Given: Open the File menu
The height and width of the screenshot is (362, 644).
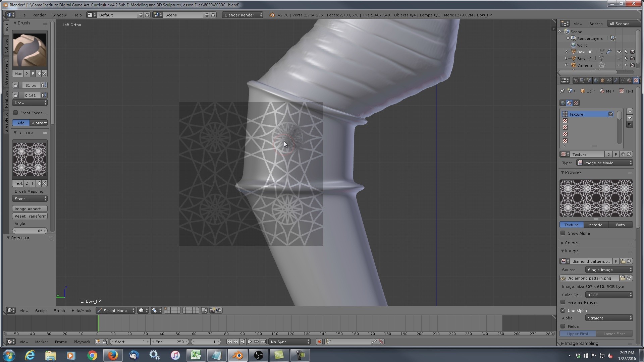Looking at the screenshot, I should pos(22,15).
